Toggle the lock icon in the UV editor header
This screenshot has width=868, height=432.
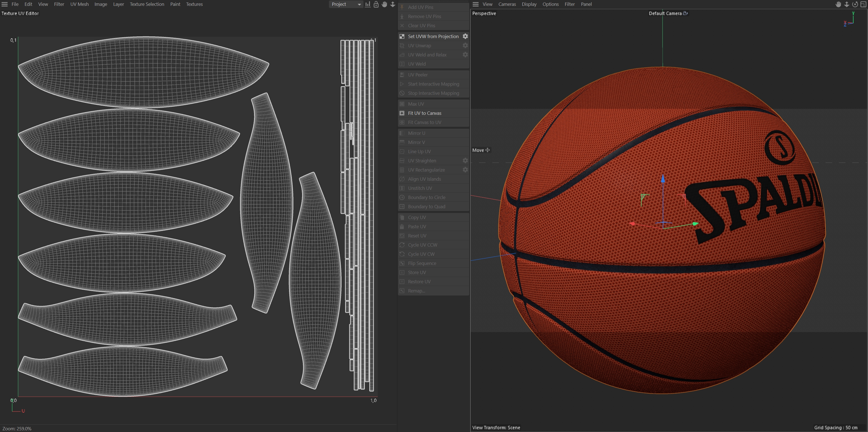(x=376, y=4)
